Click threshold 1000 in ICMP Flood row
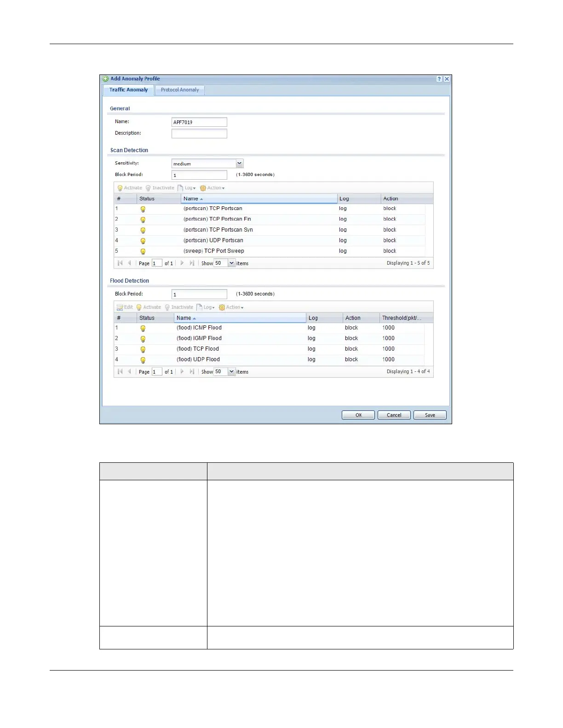 (388, 328)
